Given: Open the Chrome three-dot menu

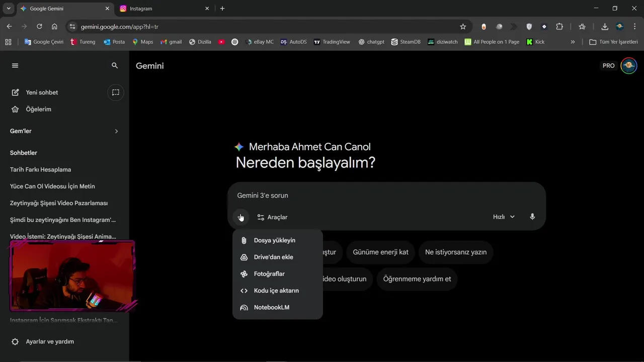Looking at the screenshot, I should tap(635, 27).
